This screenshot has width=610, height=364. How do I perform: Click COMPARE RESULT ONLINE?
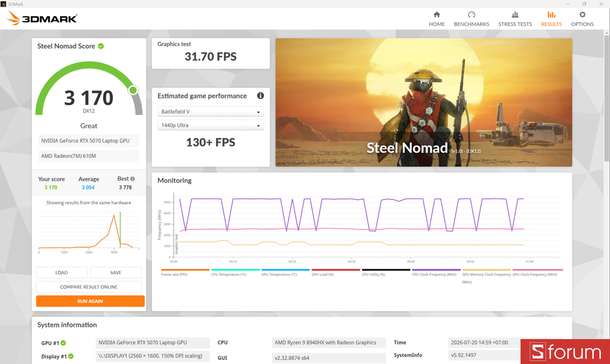click(89, 287)
